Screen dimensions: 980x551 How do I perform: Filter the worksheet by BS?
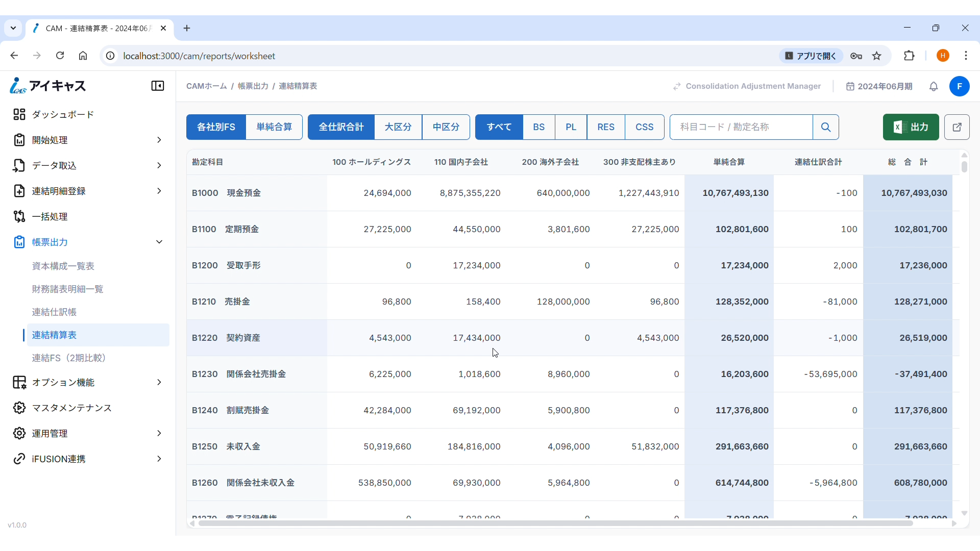[538, 127]
